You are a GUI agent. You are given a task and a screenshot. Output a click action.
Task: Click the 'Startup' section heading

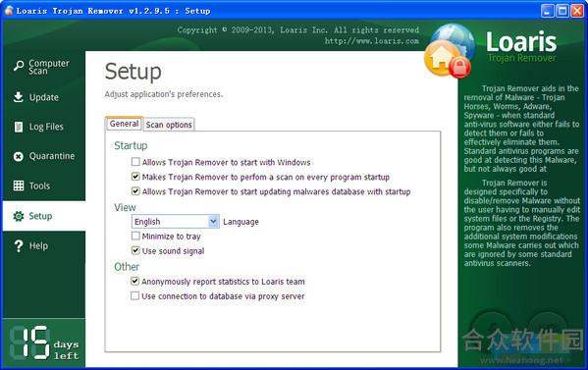coord(131,145)
